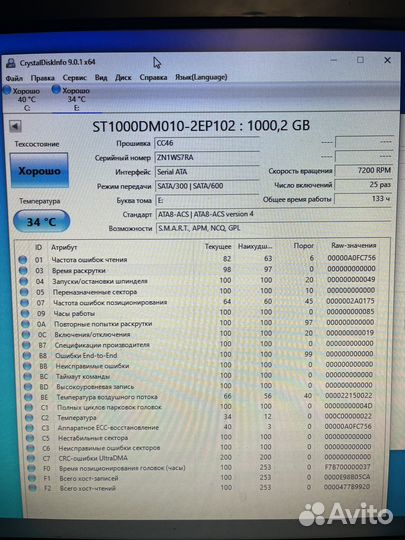Click status icon of 0C Включения/отключения
Screen dimensions: 405x540
click(x=25, y=334)
